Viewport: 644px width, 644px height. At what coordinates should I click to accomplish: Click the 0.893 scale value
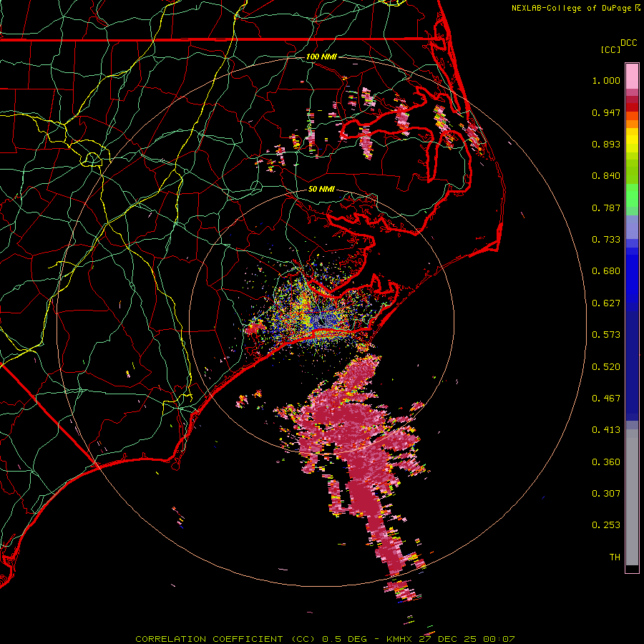[606, 144]
